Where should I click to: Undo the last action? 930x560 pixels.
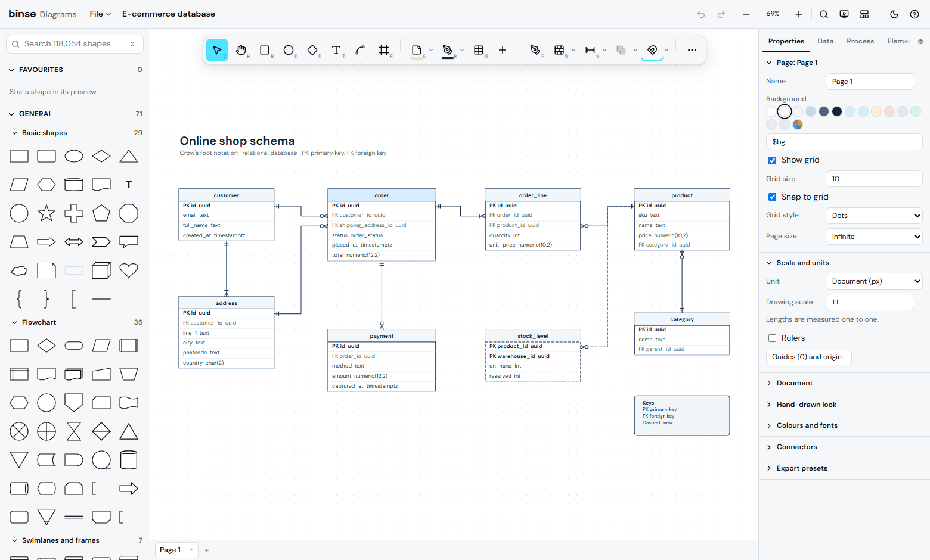(701, 14)
